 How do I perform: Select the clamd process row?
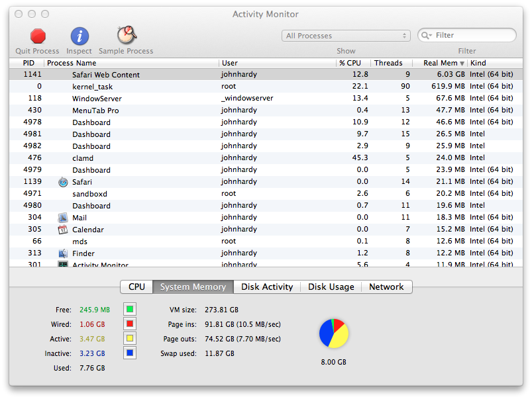[x=266, y=157]
